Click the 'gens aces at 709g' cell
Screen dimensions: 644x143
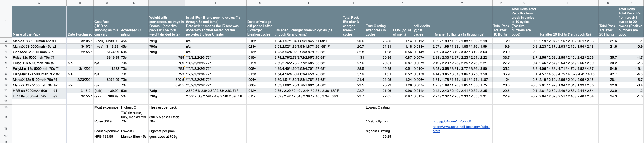[x=166, y=136]
